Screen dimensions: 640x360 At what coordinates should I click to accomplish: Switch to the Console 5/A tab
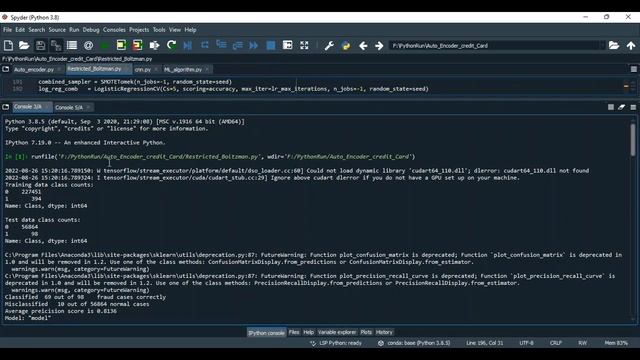tap(69, 107)
